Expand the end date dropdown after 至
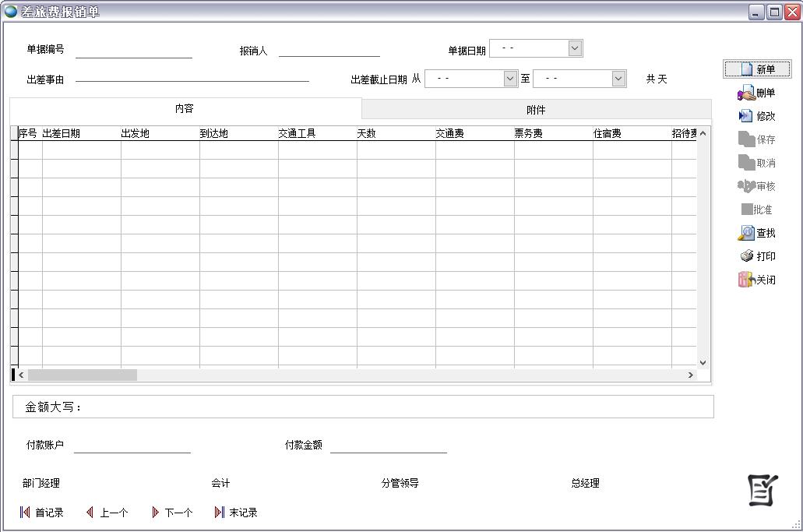Screen dimensions: 803x532 (618, 79)
